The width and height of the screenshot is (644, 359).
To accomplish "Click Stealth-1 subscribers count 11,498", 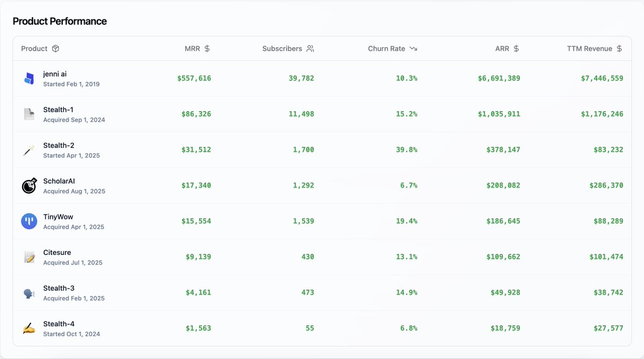I will point(302,114).
